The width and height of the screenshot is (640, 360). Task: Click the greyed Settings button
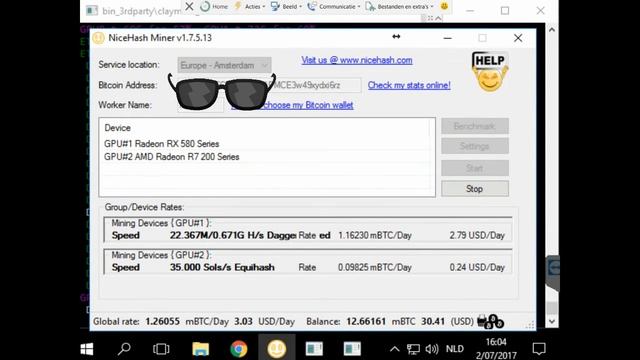475,146
